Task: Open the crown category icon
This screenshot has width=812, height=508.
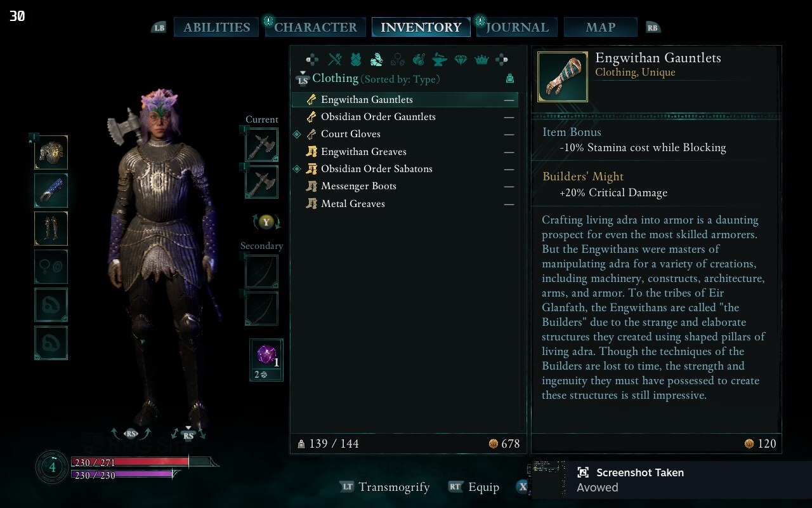Action: click(x=481, y=60)
